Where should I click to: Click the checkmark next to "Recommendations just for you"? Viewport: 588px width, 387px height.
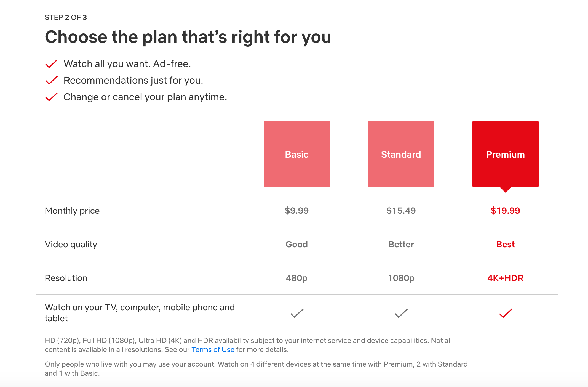click(51, 80)
